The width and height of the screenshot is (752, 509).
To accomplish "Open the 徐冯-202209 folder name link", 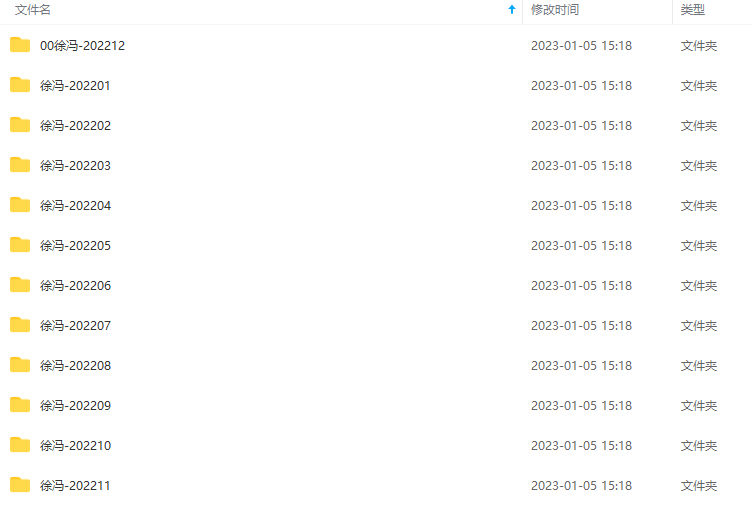I will (75, 406).
